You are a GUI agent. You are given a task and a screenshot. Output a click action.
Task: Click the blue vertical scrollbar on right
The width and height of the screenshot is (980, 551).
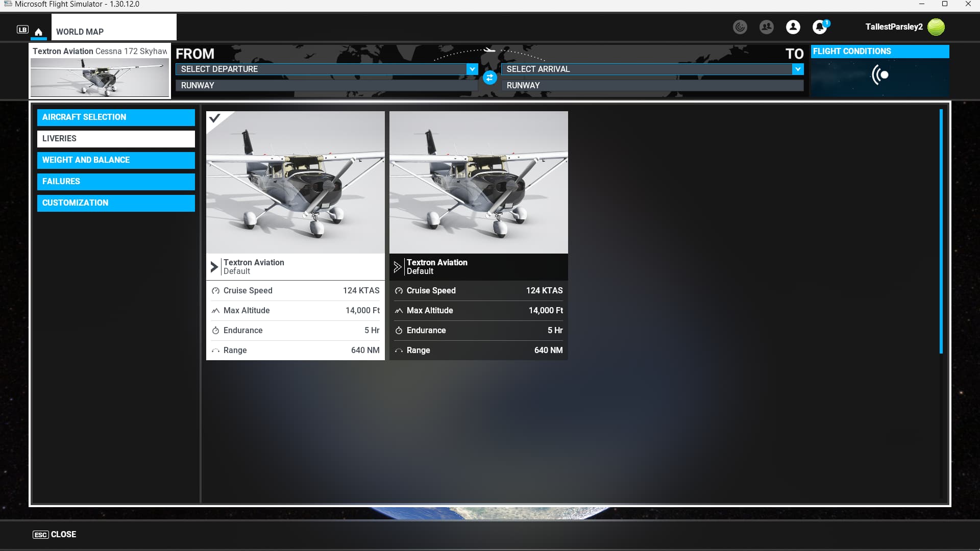pyautogui.click(x=941, y=231)
